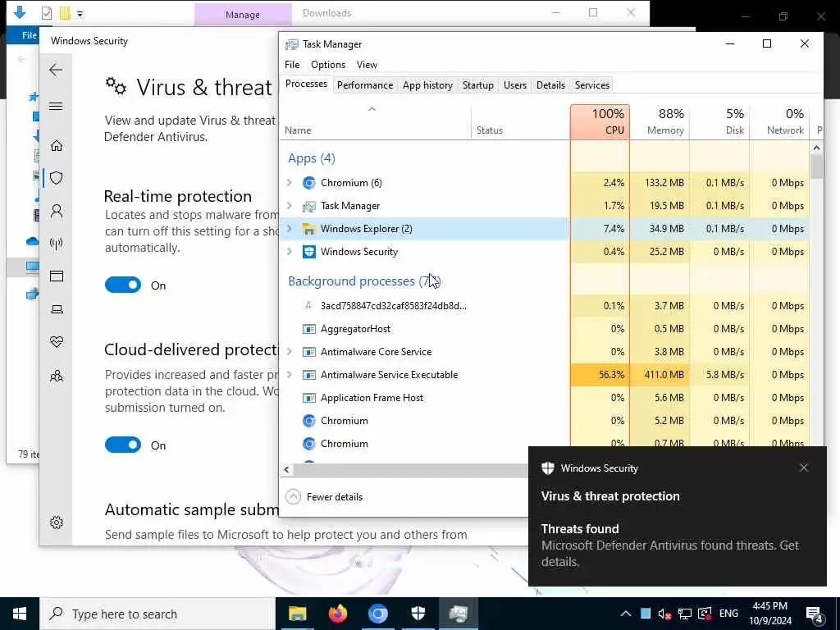Open App & browser control icon
This screenshot has width=840, height=630.
click(x=57, y=276)
